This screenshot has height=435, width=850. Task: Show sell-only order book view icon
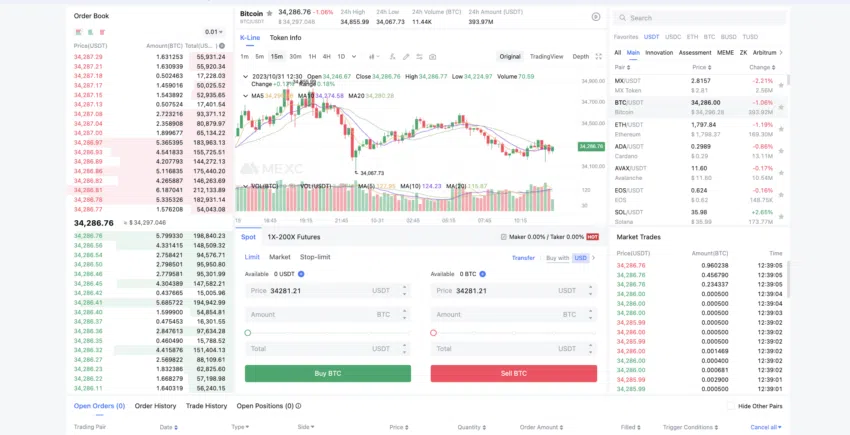102,32
